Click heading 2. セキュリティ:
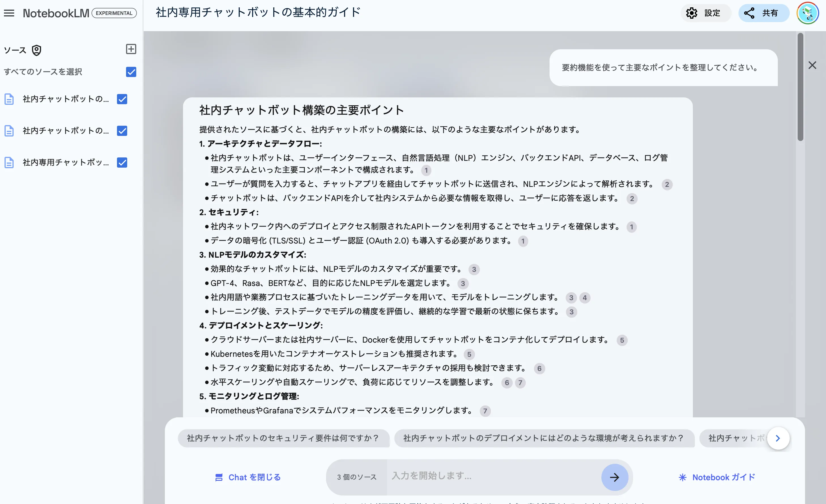Image resolution: width=826 pixels, height=504 pixels. coord(229,212)
